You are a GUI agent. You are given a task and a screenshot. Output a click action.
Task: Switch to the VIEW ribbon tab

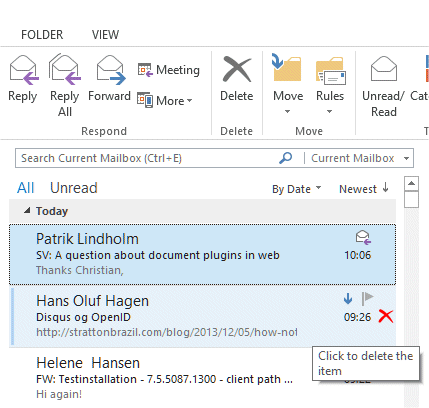tap(105, 35)
